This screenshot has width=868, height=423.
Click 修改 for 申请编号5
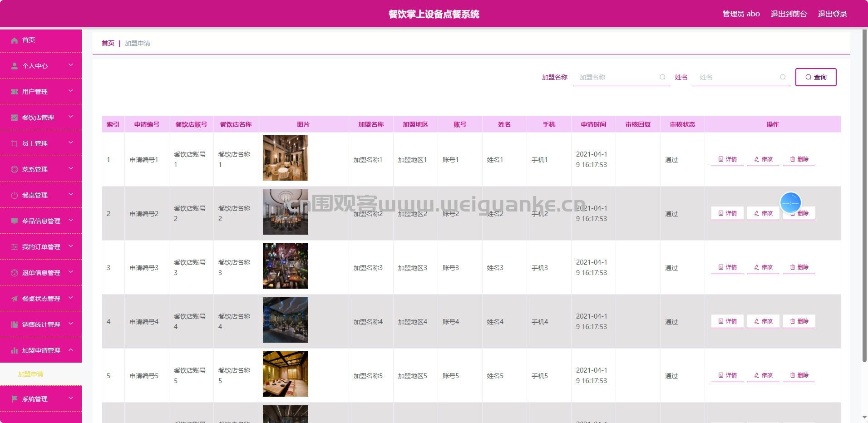(x=763, y=375)
